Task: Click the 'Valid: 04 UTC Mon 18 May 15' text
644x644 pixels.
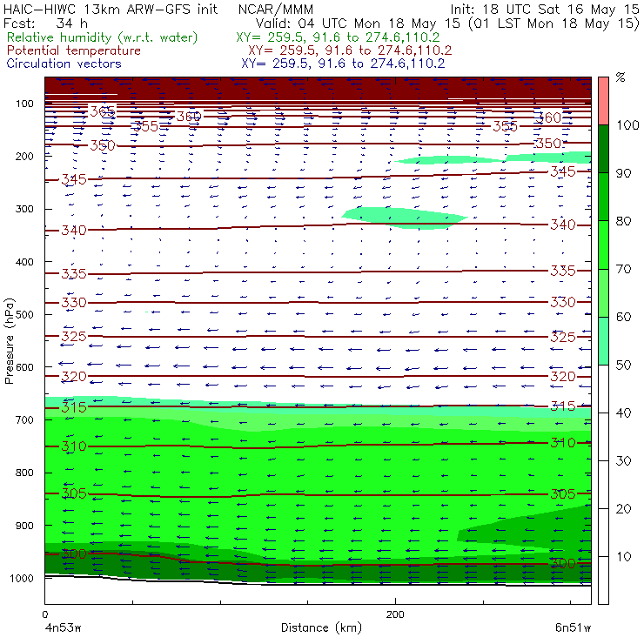Action: (358, 23)
